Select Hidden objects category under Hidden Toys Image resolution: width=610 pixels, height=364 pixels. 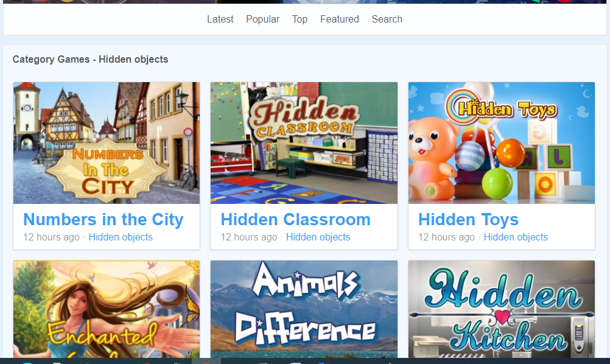(515, 237)
